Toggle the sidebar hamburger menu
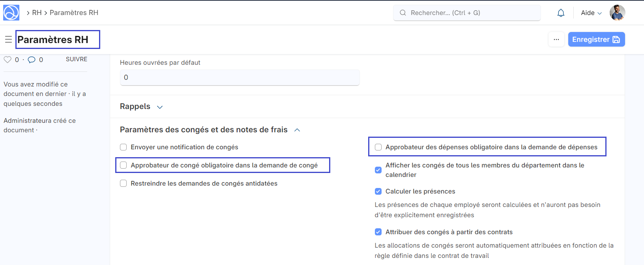644x265 pixels. (x=8, y=39)
